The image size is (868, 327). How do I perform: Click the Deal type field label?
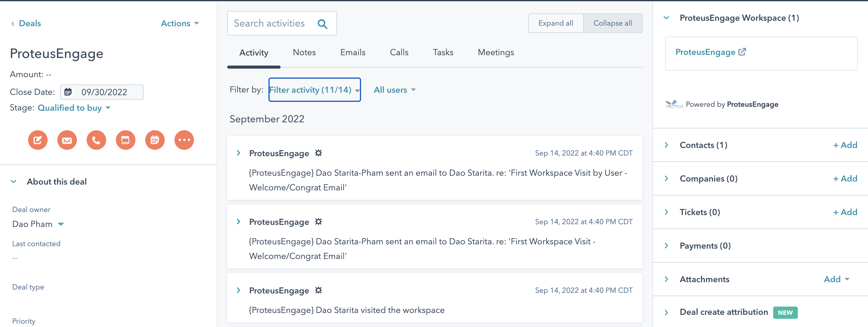click(x=28, y=287)
